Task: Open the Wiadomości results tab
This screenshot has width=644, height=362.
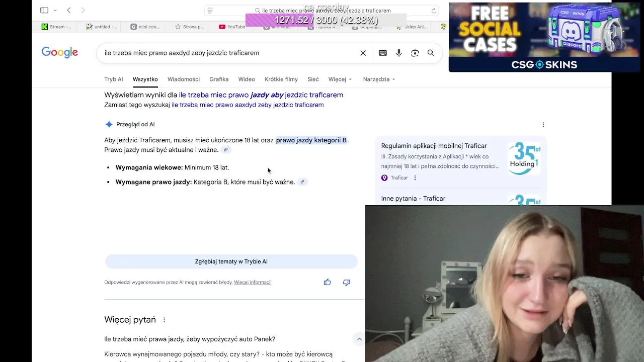Action: 184,79
